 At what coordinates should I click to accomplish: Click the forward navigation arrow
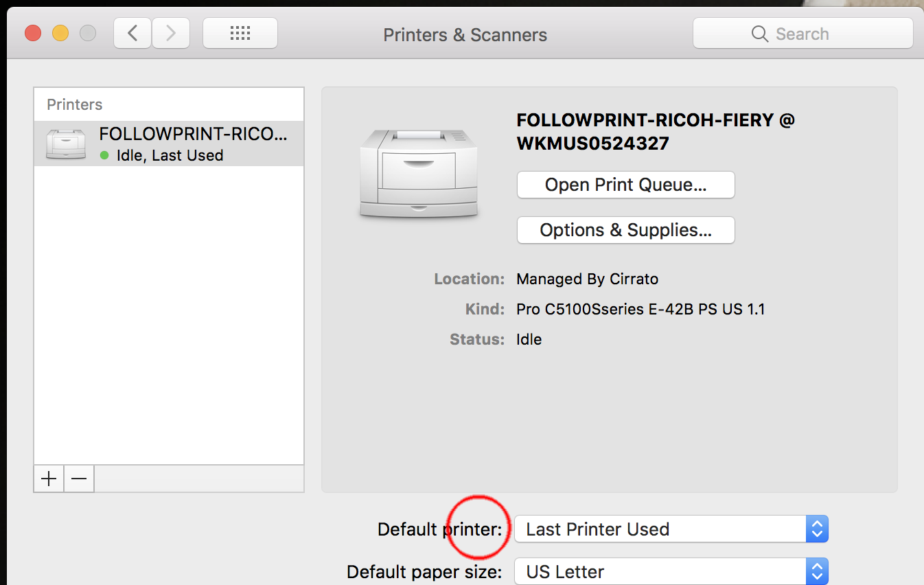[x=170, y=33]
